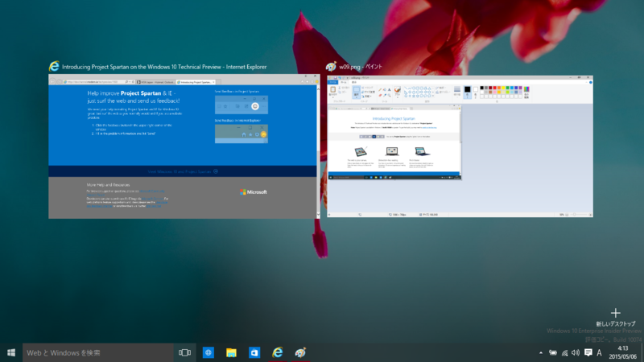644x362 pixels.
Task: Open the Windows Start menu
Action: coord(11,352)
